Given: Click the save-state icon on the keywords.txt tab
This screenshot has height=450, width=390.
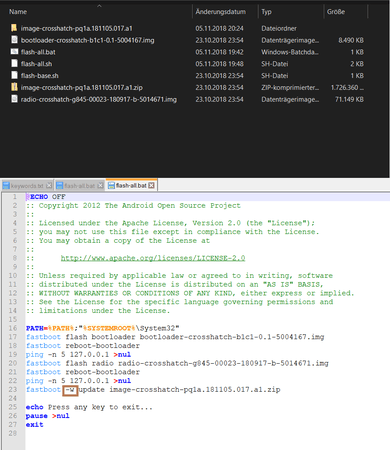Looking at the screenshot, I should [6, 186].
